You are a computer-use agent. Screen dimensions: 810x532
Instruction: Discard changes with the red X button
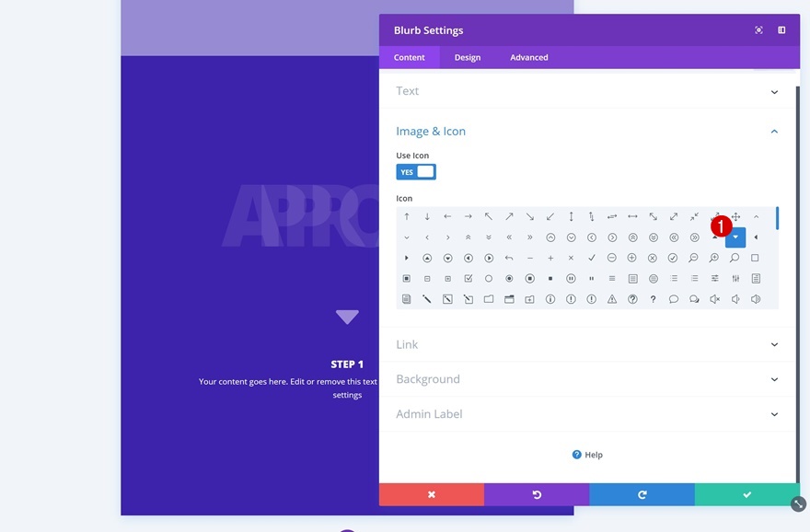pos(432,495)
